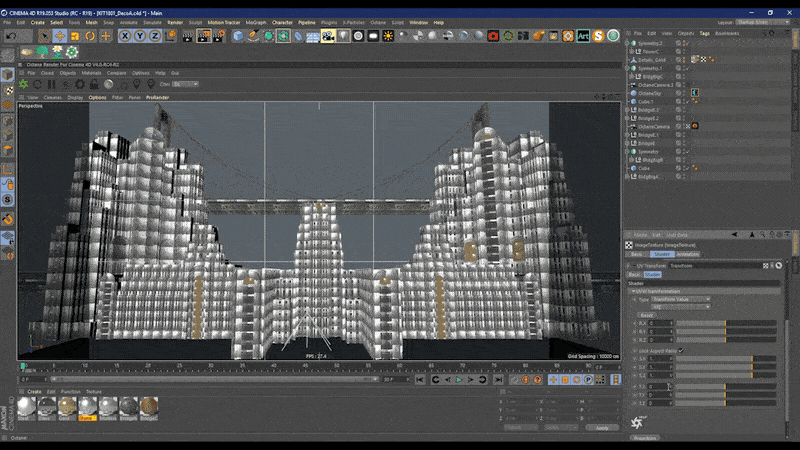Image resolution: width=800 pixels, height=450 pixels.
Task: Switch to the Shader tab next to Animation
Action: point(662,254)
